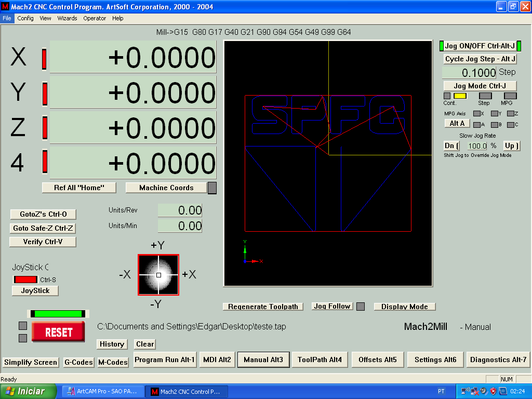Screen dimensions: 532x399
Task: Open the Help menu
Action: coord(118,18)
